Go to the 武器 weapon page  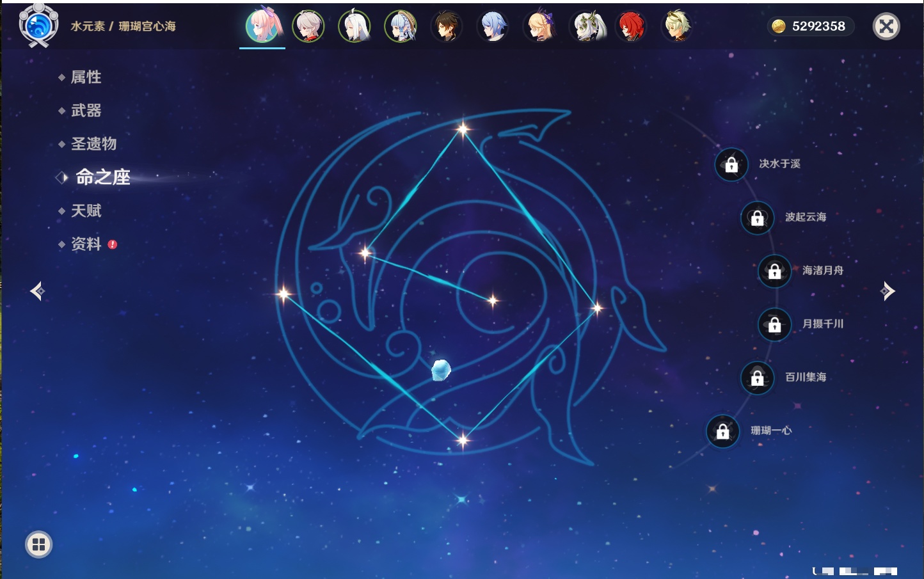(86, 111)
